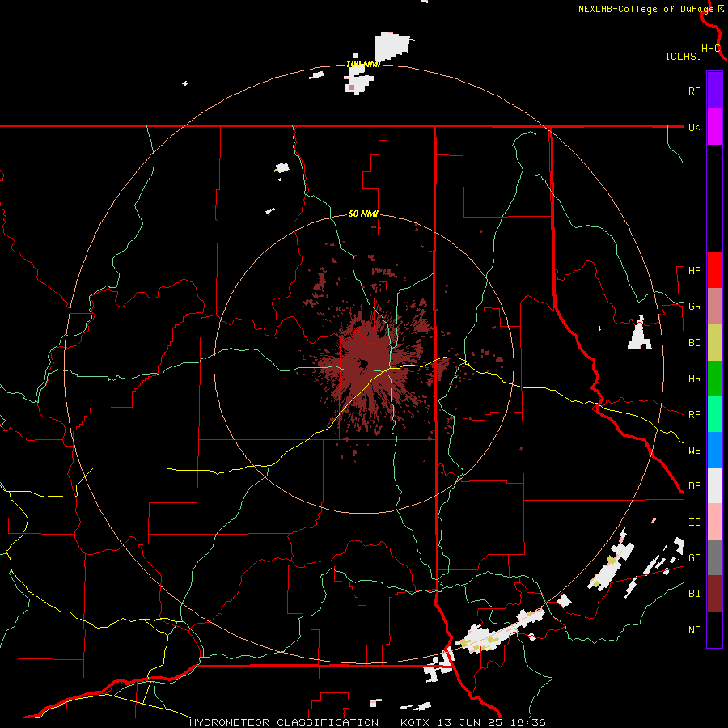The height and width of the screenshot is (728, 728).
Task: Click the dusty pink GR legend swatch
Action: click(x=714, y=307)
